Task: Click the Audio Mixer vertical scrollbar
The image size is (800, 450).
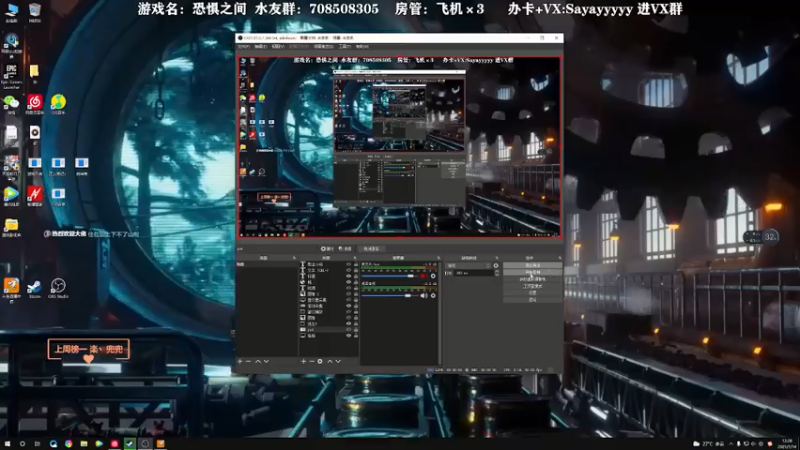Action: click(x=439, y=314)
